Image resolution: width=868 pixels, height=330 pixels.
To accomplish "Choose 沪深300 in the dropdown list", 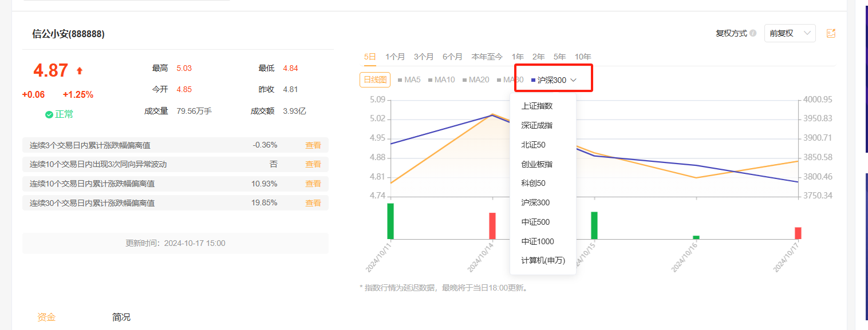I will [x=543, y=202].
